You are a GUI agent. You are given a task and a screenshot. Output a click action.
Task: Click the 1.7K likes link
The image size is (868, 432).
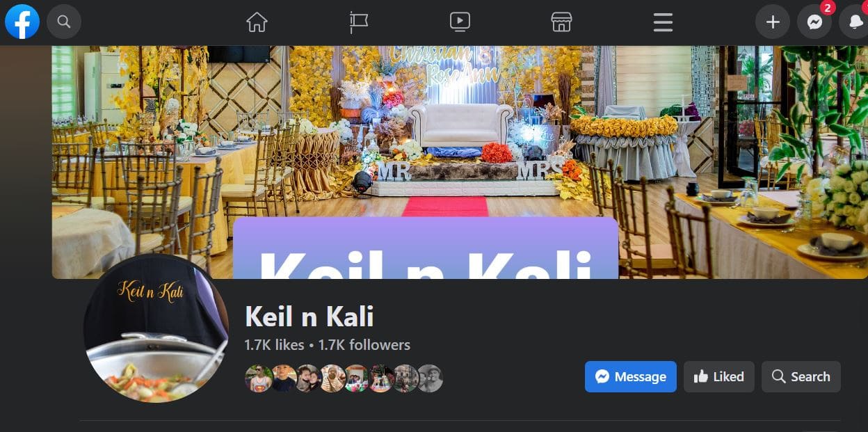pos(274,345)
